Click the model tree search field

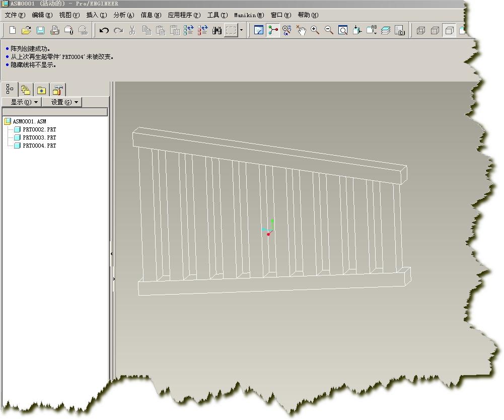55,112
